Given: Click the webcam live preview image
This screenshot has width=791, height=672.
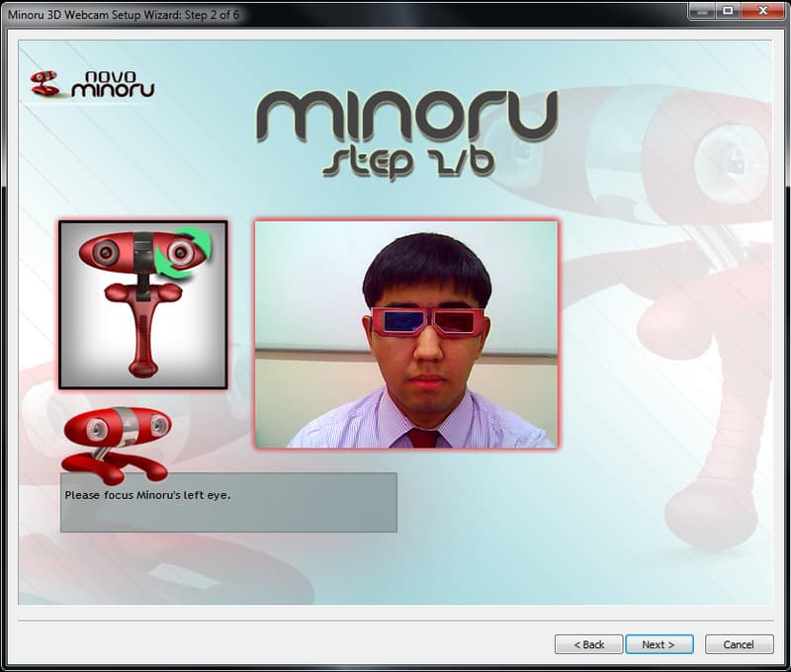Looking at the screenshot, I should click(x=406, y=334).
